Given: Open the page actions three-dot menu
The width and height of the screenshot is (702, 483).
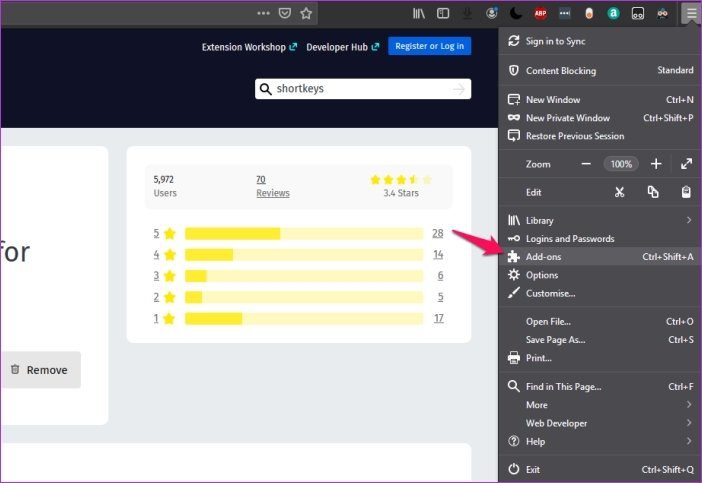Looking at the screenshot, I should click(x=263, y=13).
